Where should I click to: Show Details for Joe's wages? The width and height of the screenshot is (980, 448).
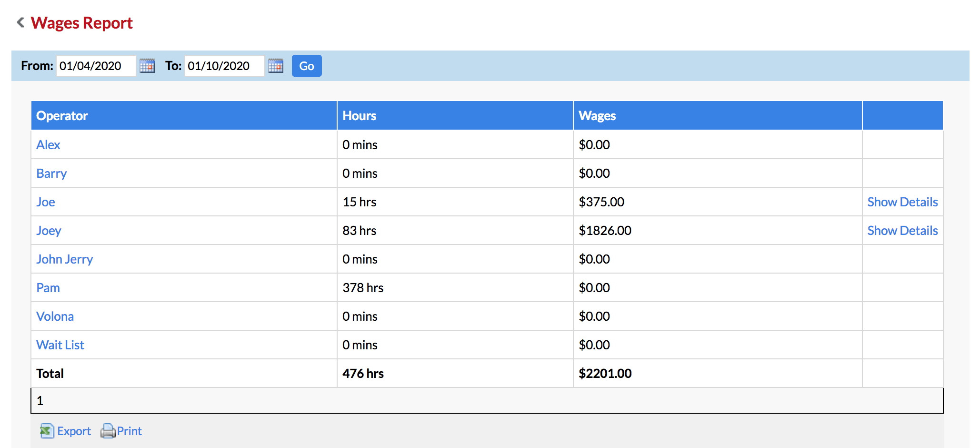(902, 202)
